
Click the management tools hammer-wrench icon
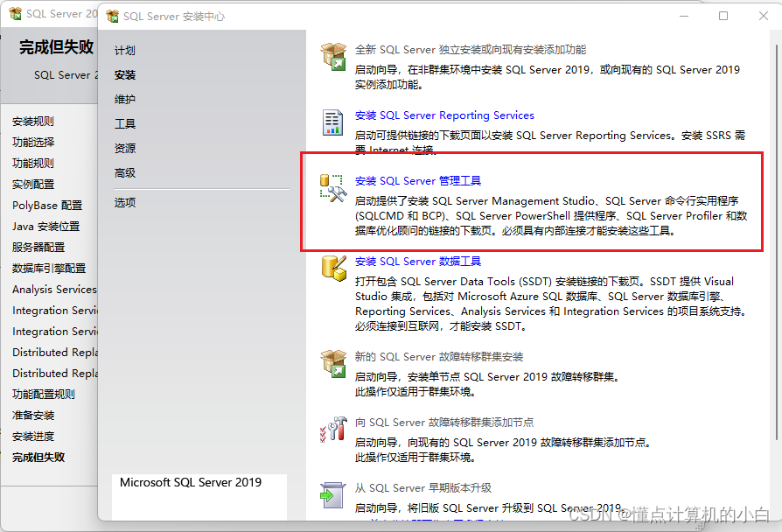[x=333, y=188]
